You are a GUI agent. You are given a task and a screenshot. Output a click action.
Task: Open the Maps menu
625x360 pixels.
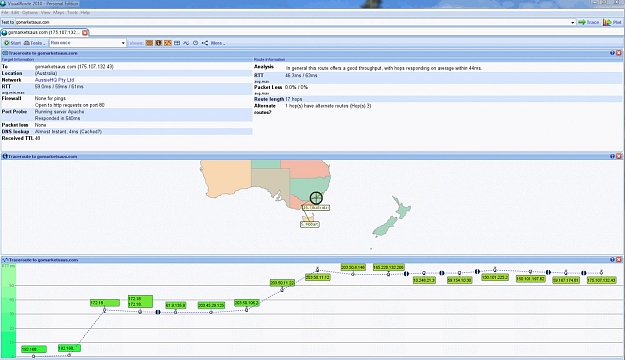tap(58, 13)
